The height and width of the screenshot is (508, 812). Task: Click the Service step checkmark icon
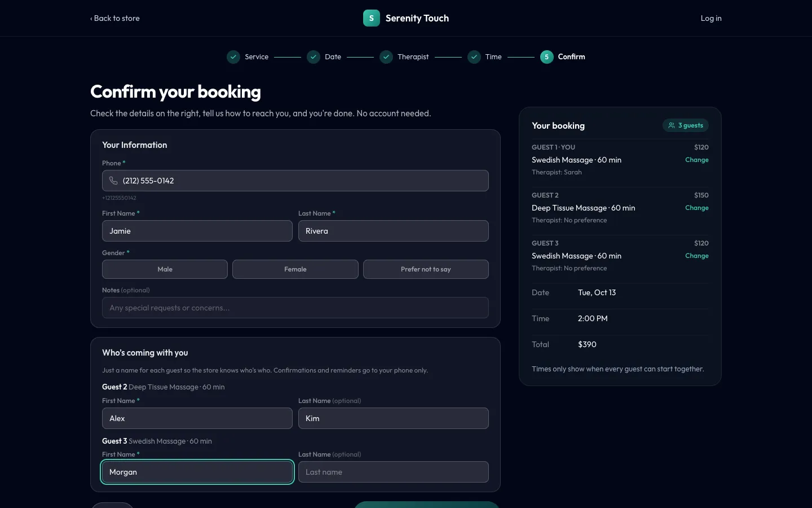pos(233,57)
